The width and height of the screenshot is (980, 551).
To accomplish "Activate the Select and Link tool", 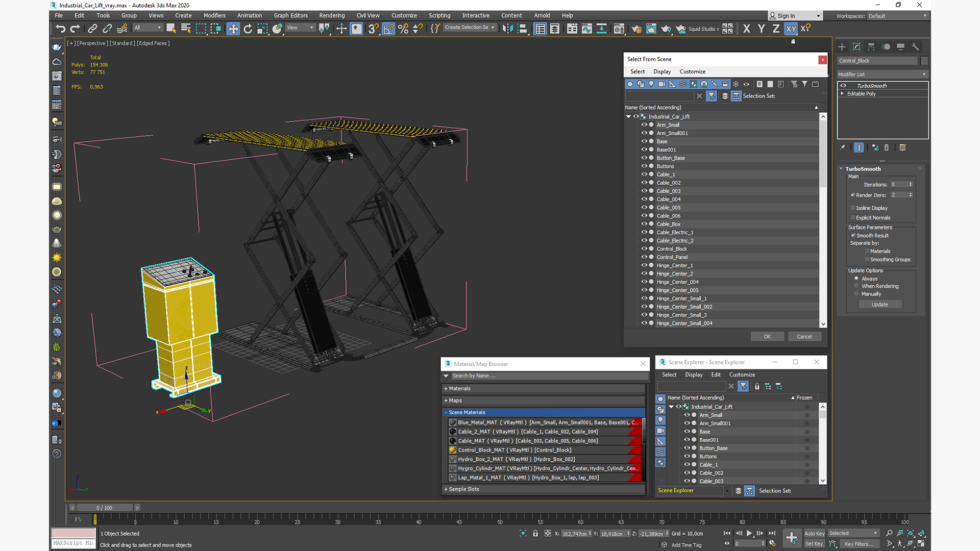I will pyautogui.click(x=92, y=29).
